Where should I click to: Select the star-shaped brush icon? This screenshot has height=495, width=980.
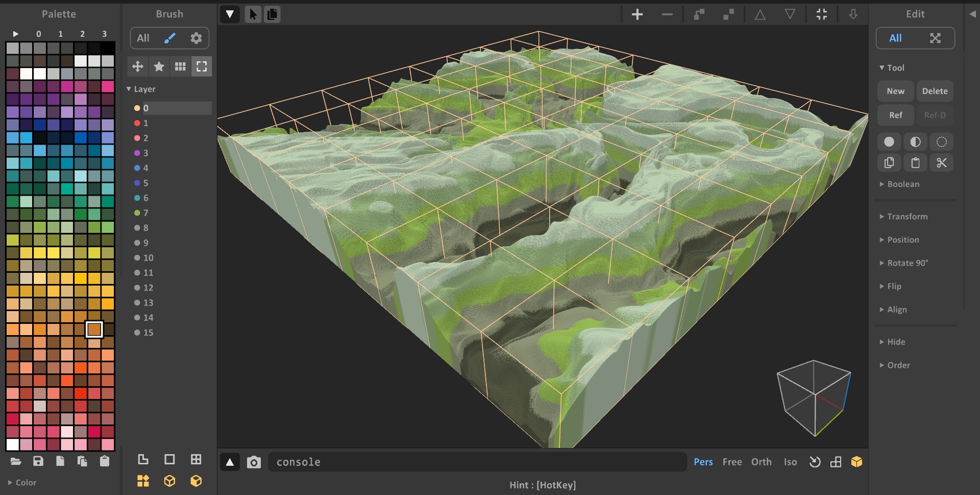pyautogui.click(x=159, y=66)
